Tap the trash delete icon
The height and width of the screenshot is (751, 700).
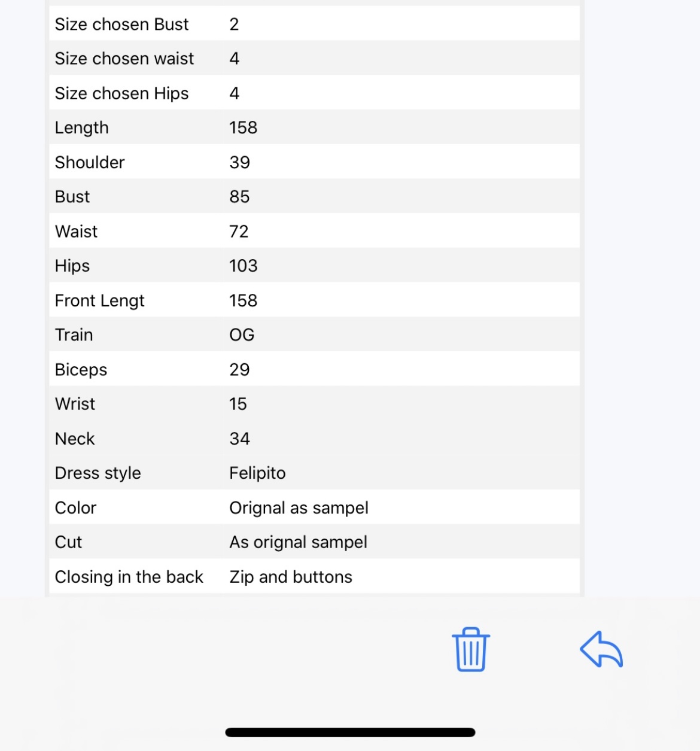pyautogui.click(x=471, y=649)
